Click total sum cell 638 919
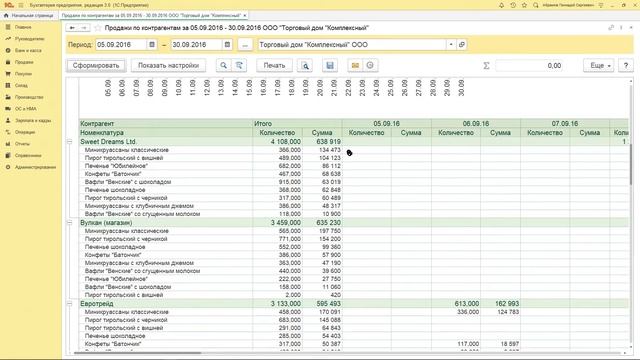640x360 pixels. pyautogui.click(x=322, y=142)
